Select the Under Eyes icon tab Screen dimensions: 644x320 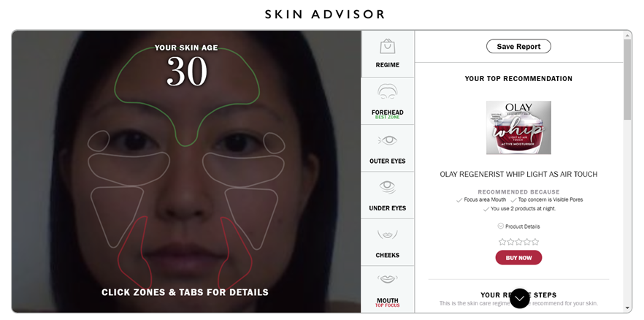tap(387, 195)
